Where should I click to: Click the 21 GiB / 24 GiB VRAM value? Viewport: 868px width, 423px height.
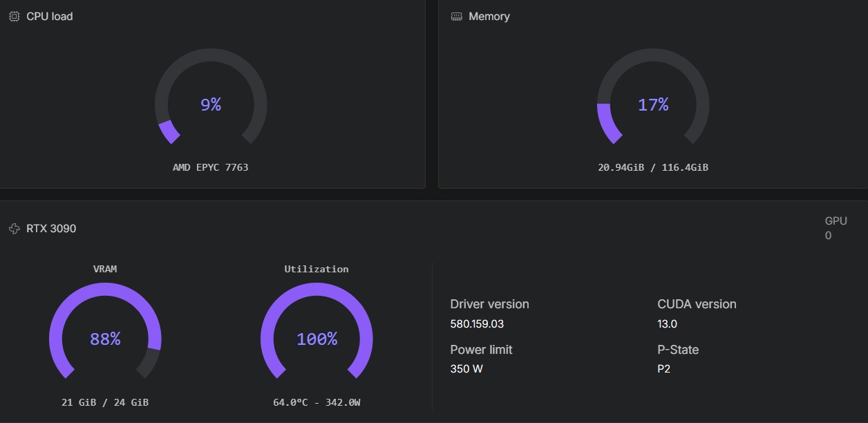[105, 402]
